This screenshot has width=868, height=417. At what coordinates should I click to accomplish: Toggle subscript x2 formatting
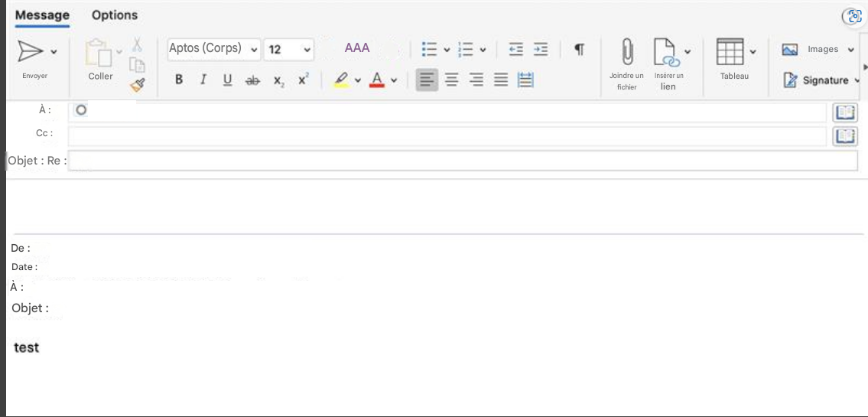click(x=279, y=81)
